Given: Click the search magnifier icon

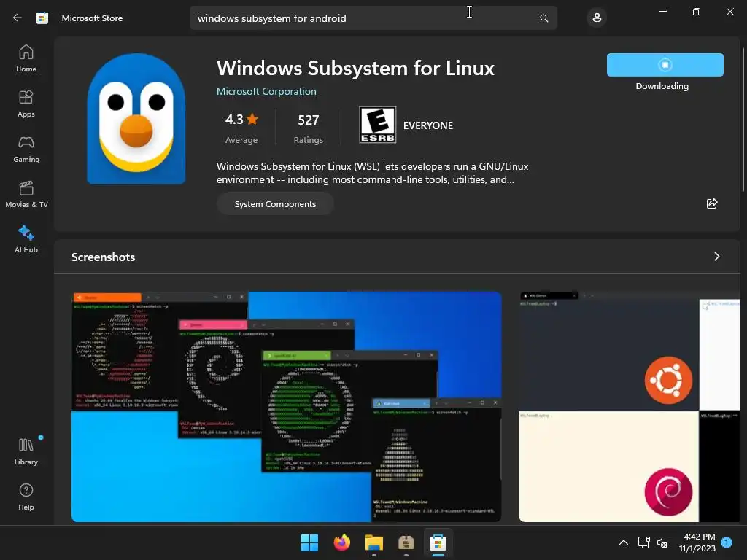Looking at the screenshot, I should pos(543,18).
